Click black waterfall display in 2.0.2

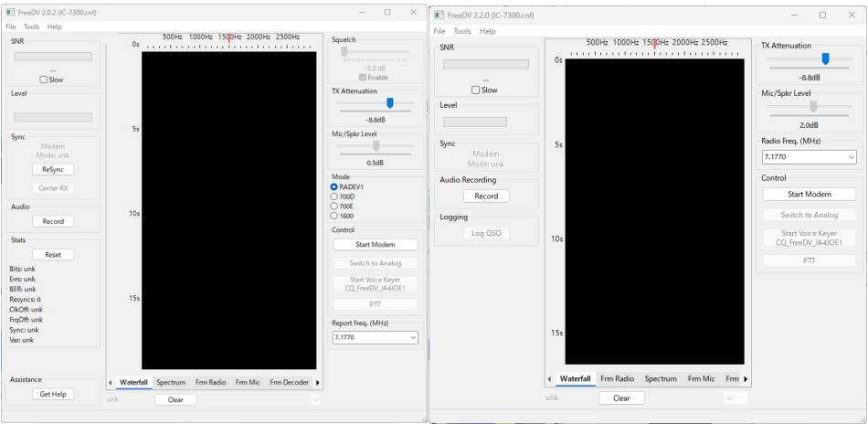(x=229, y=210)
